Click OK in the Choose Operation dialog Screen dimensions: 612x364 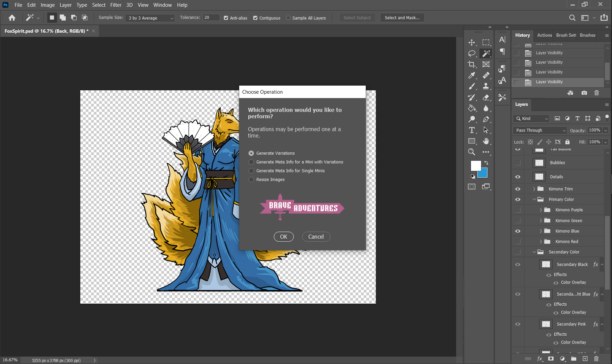click(283, 237)
